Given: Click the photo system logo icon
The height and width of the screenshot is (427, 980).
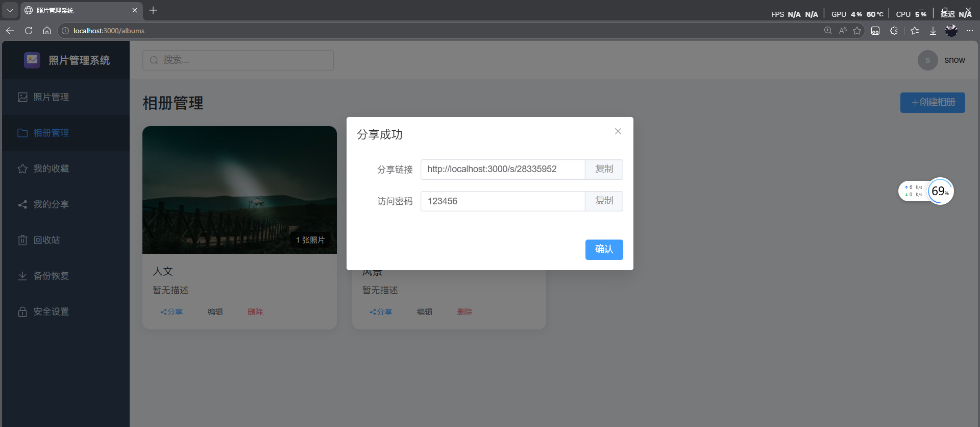Looking at the screenshot, I should tap(32, 60).
